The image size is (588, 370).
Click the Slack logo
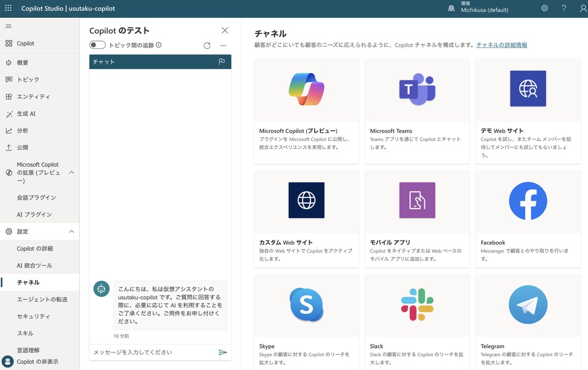point(417,304)
